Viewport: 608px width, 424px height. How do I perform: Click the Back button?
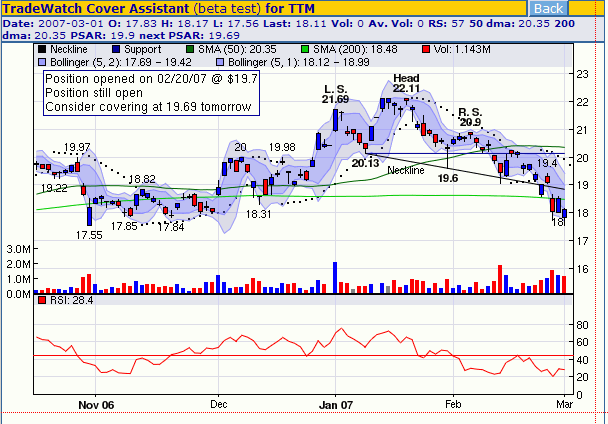(x=548, y=8)
